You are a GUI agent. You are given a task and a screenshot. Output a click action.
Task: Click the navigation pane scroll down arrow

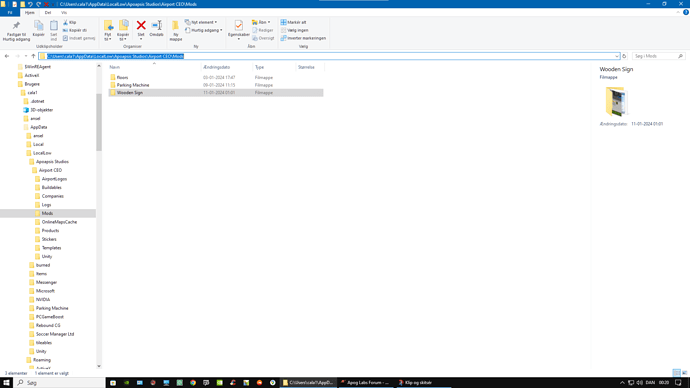99,366
